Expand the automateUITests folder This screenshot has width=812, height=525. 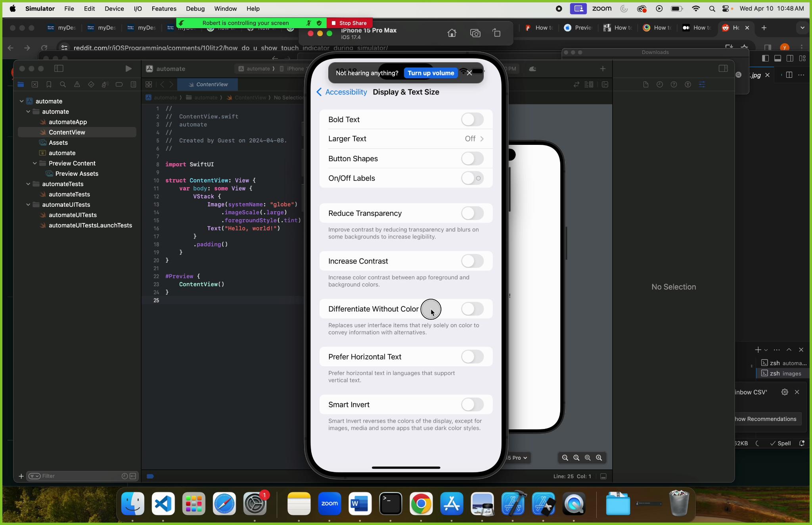click(x=28, y=204)
